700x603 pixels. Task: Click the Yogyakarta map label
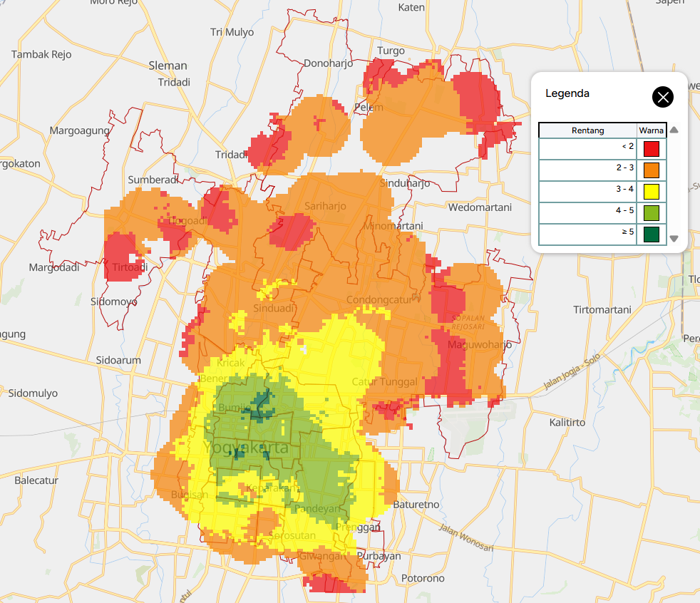pos(245,447)
